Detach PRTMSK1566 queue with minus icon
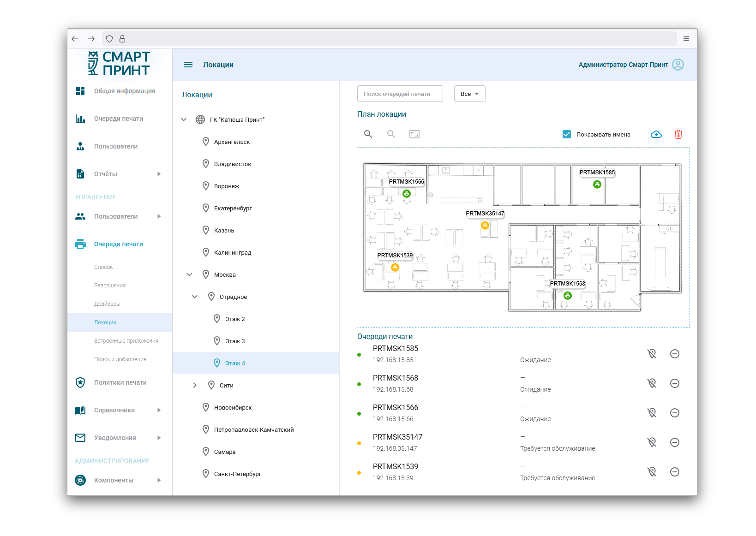The width and height of the screenshot is (756, 536). click(675, 413)
